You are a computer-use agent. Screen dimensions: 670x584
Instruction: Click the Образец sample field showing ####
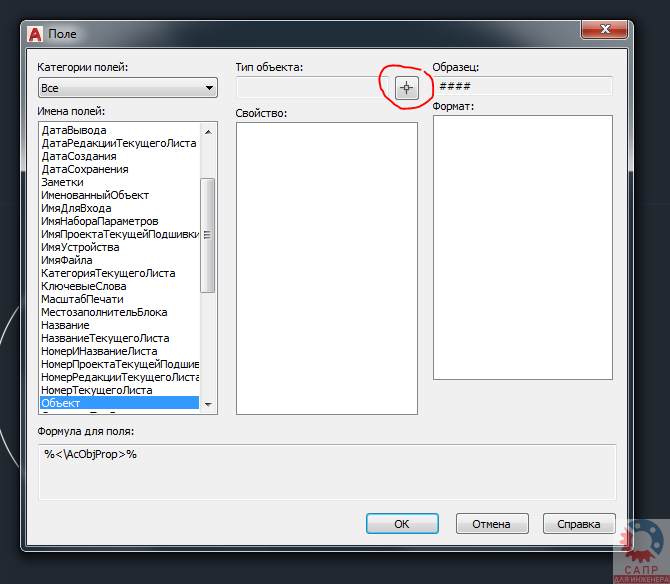coord(523,86)
